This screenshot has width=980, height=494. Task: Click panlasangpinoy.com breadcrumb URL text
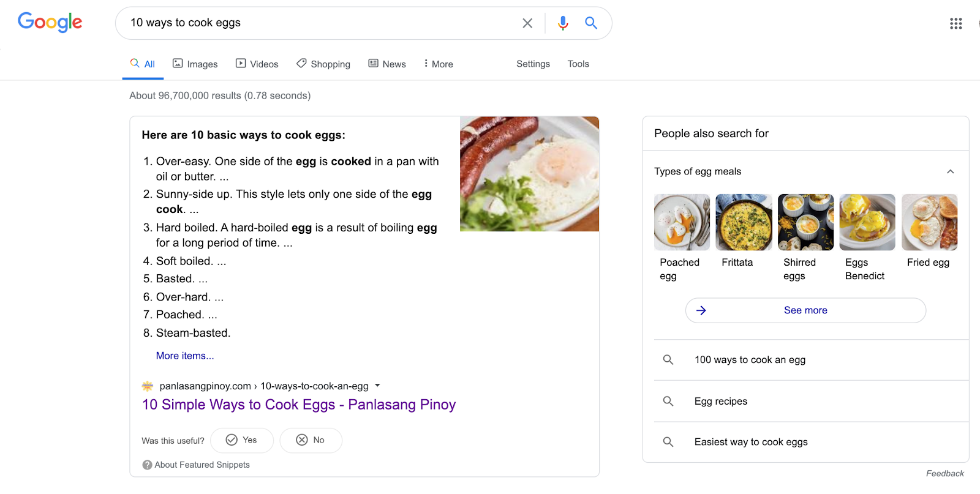[x=264, y=386]
